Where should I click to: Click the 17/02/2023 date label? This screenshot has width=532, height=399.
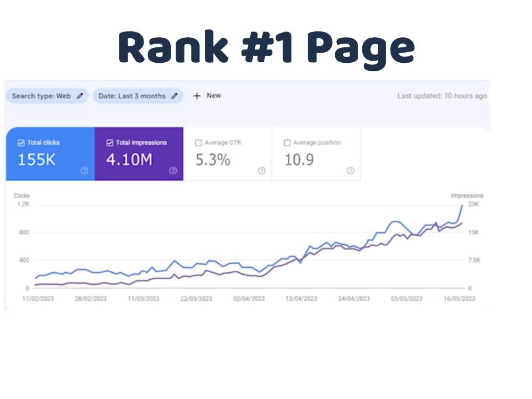coord(38,298)
